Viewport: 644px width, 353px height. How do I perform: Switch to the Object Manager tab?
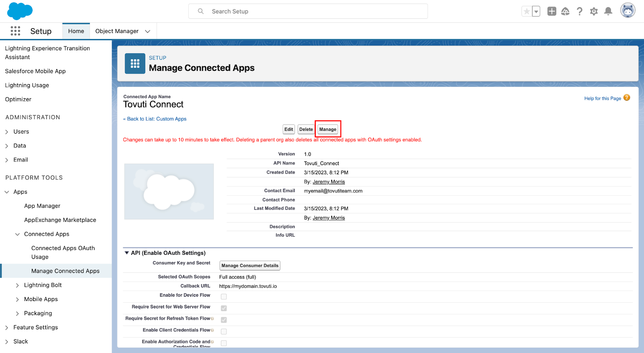tap(117, 31)
